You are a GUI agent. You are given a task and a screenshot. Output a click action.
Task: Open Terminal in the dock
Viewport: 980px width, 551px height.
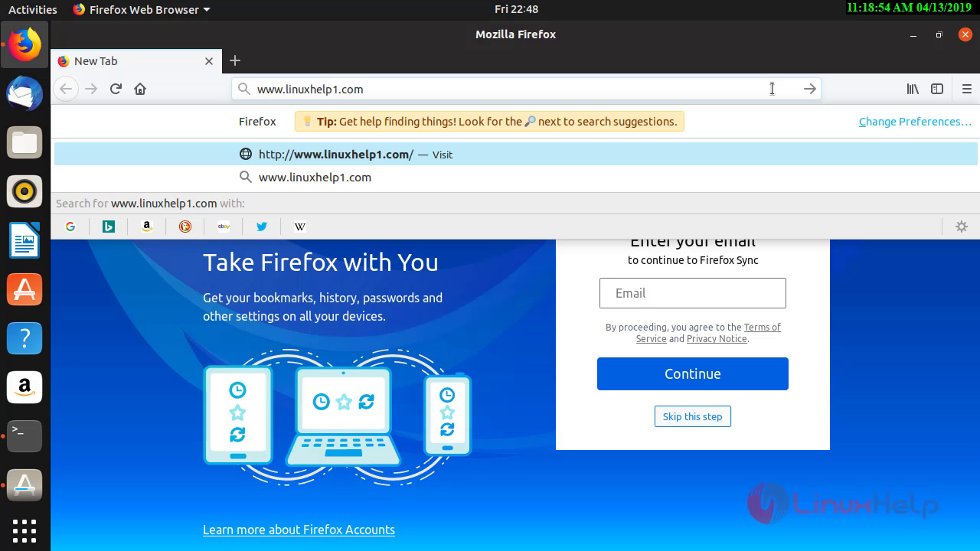(x=24, y=436)
